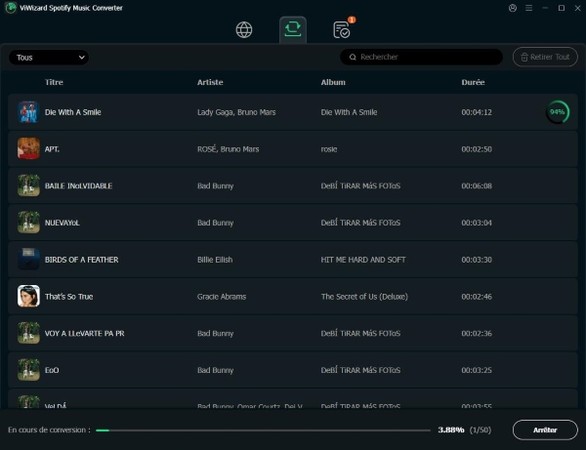Image resolution: width=586 pixels, height=450 pixels.
Task: Click the That's So True cover thumbnail
Action: click(x=28, y=296)
